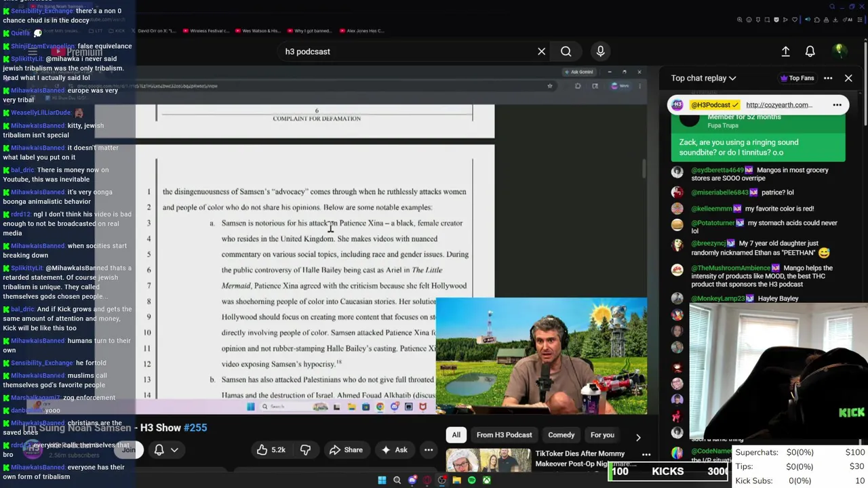The height and width of the screenshot is (488, 868).
Task: Like the video showing 5.2k likes
Action: 271,449
